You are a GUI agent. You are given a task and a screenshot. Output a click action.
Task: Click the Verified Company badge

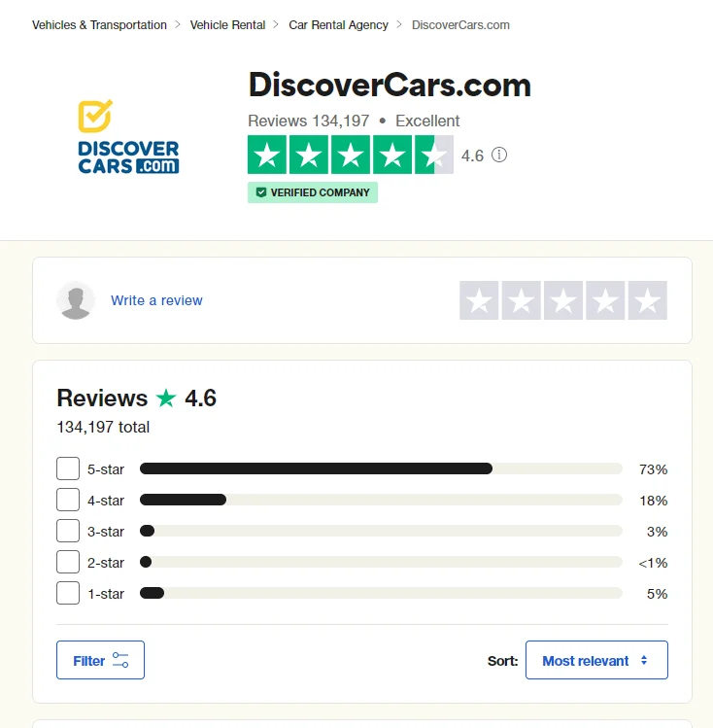coord(313,192)
